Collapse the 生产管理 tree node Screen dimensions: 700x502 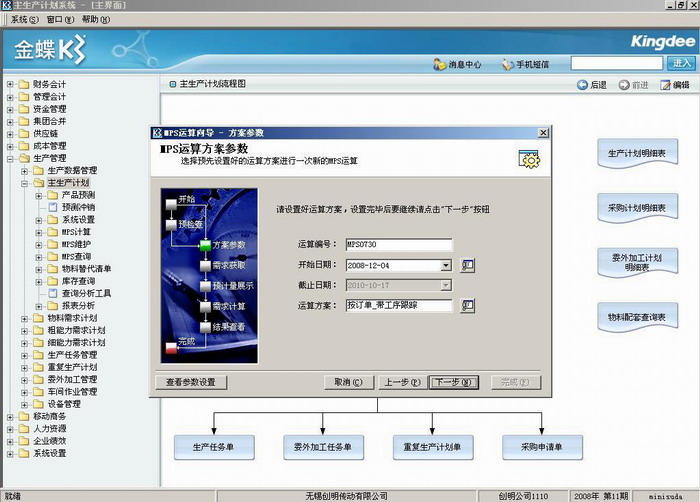point(10,158)
